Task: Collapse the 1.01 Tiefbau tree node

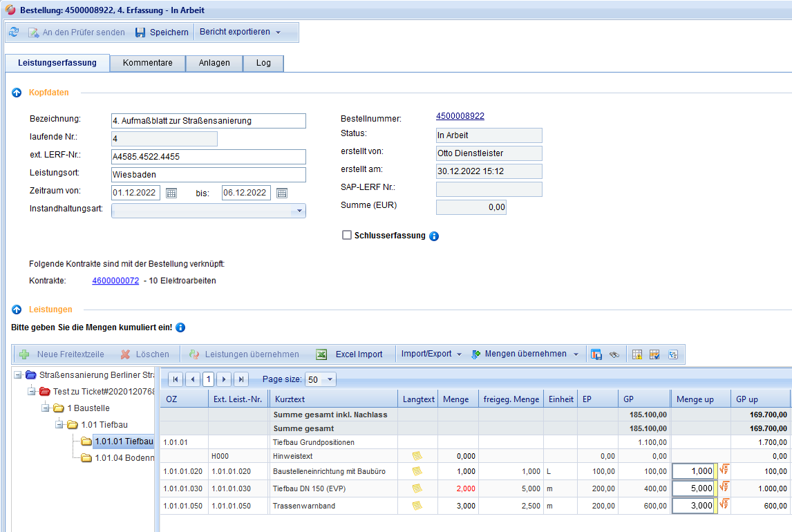Action: coord(60,424)
